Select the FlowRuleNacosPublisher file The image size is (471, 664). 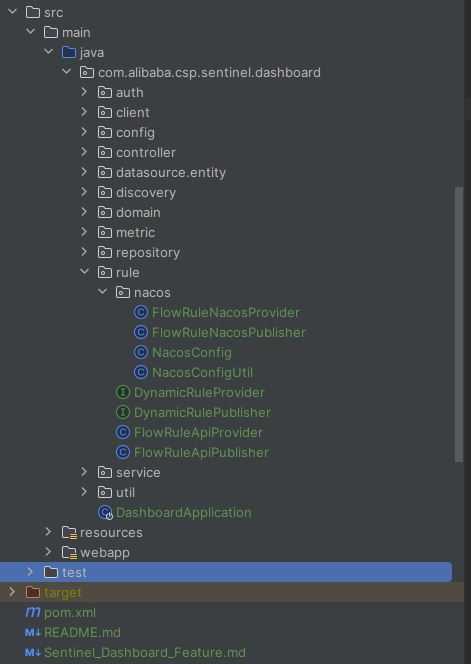(x=229, y=333)
